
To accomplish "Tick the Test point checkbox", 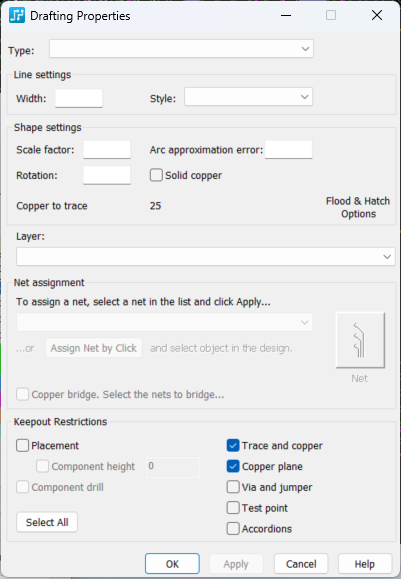I will (x=233, y=508).
